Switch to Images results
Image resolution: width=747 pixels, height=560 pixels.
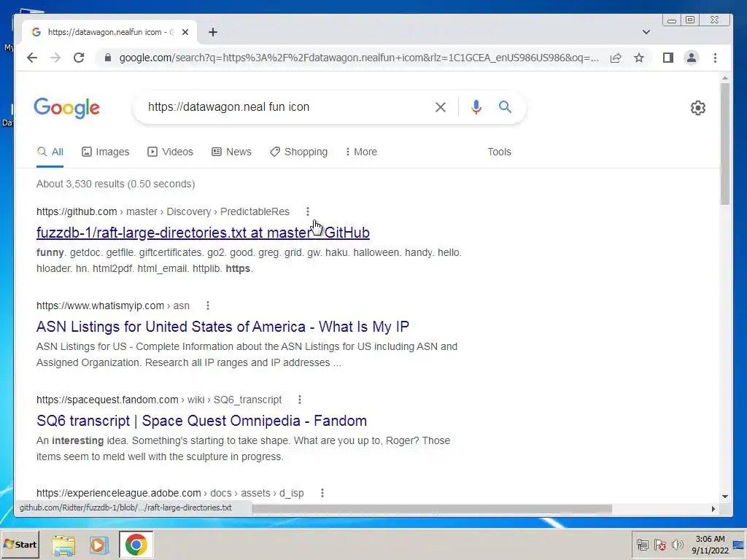105,152
